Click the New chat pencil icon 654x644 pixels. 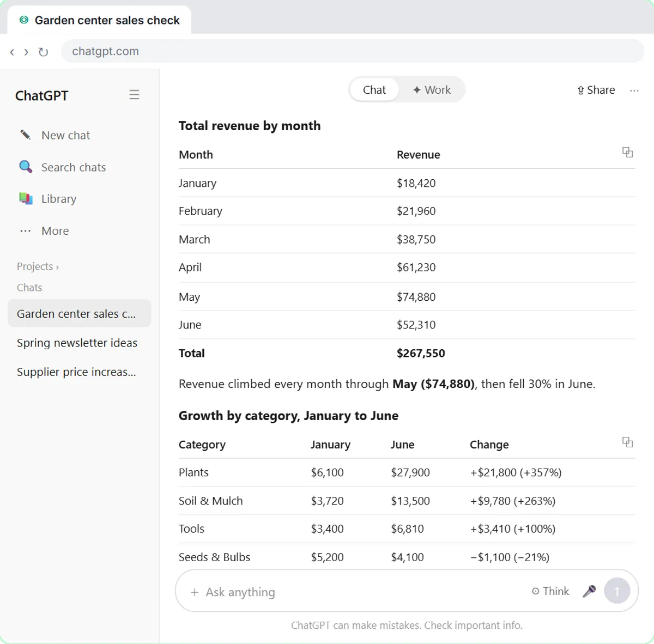[26, 135]
